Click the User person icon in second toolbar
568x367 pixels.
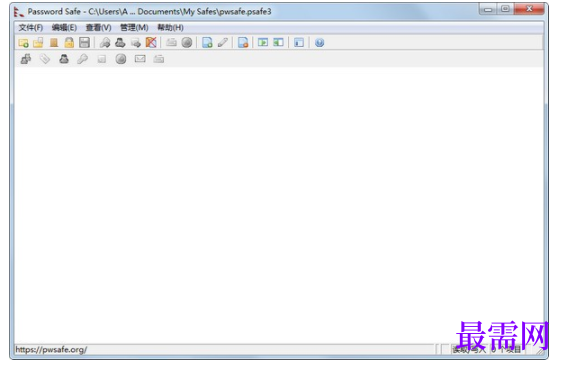tap(64, 59)
